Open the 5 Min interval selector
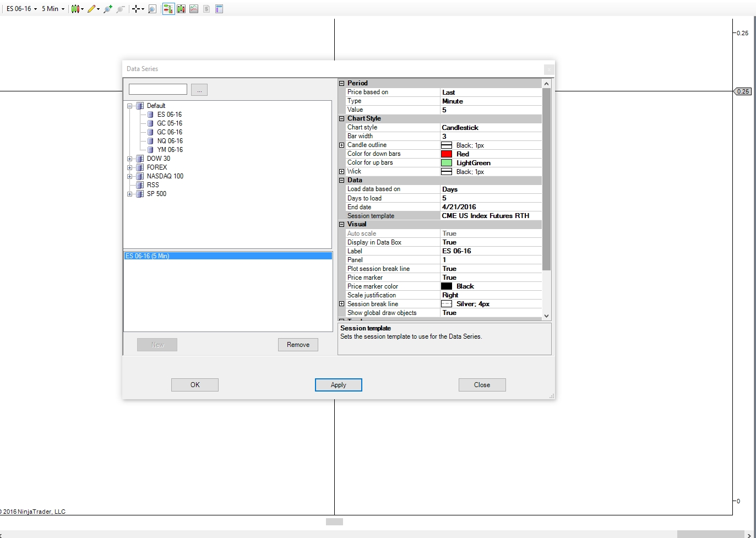The width and height of the screenshot is (756, 538). (53, 9)
